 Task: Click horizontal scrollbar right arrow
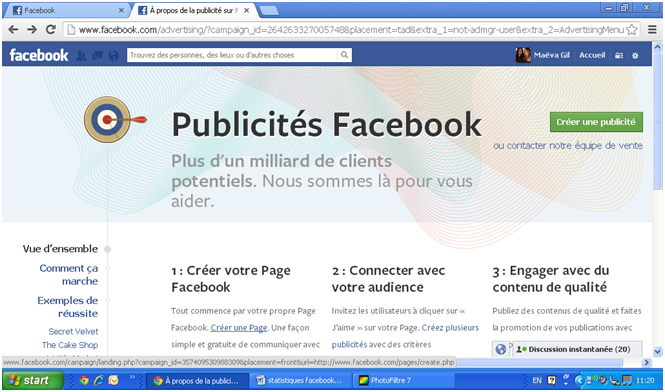[646, 362]
